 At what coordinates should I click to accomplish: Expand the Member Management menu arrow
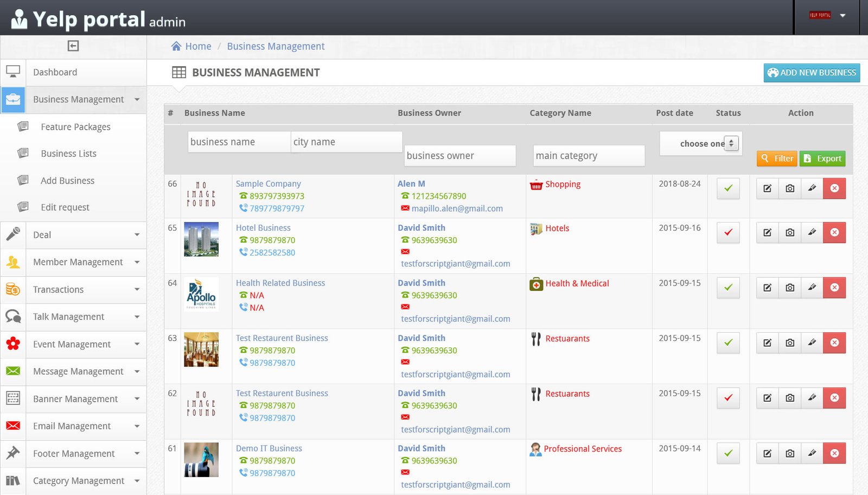click(137, 262)
